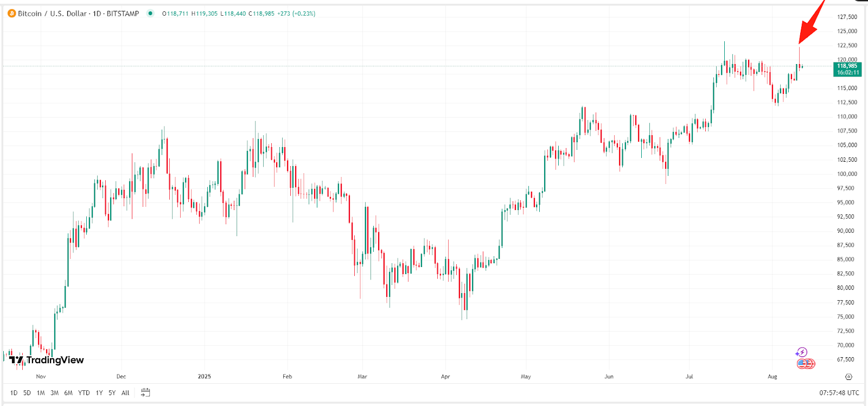Image resolution: width=868 pixels, height=406 pixels.
Task: Click the red arrow annotation on the chart
Action: (808, 24)
